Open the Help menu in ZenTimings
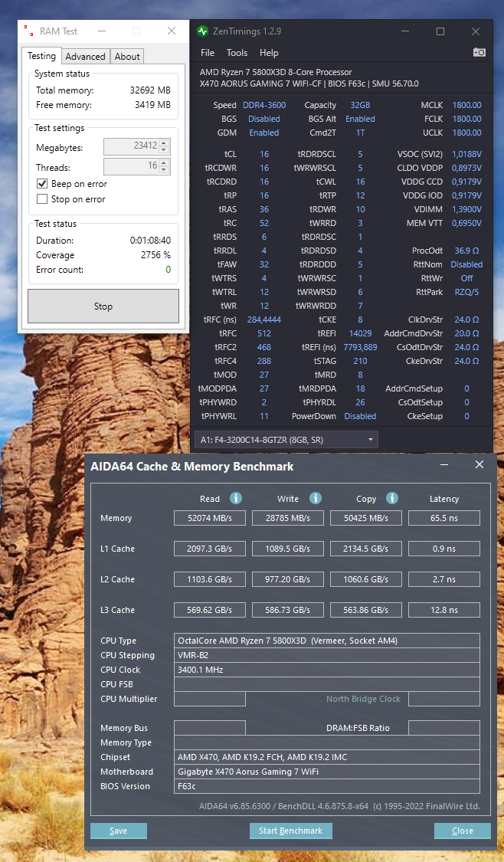The image size is (504, 862). (x=269, y=53)
